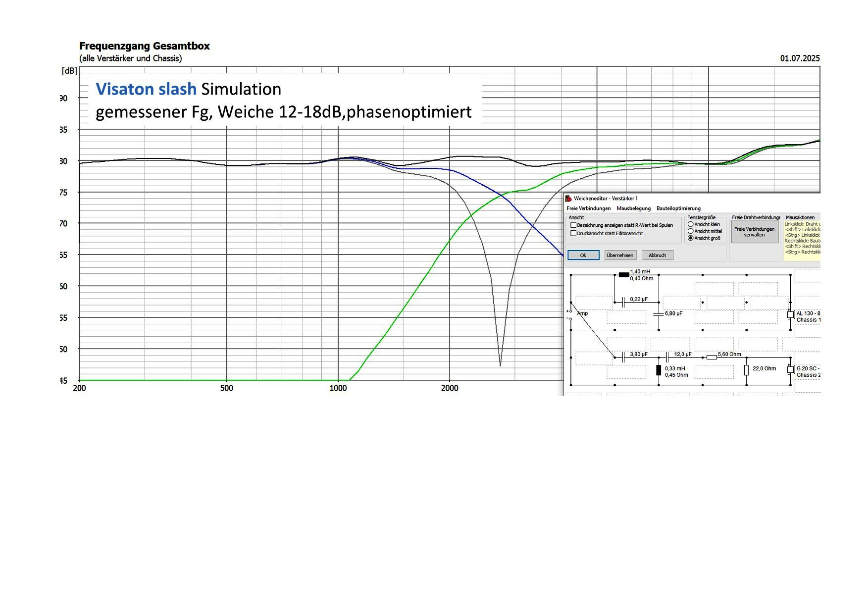This screenshot has width=868, height=614.
Task: Click the Übernehmen button
Action: pos(620,255)
